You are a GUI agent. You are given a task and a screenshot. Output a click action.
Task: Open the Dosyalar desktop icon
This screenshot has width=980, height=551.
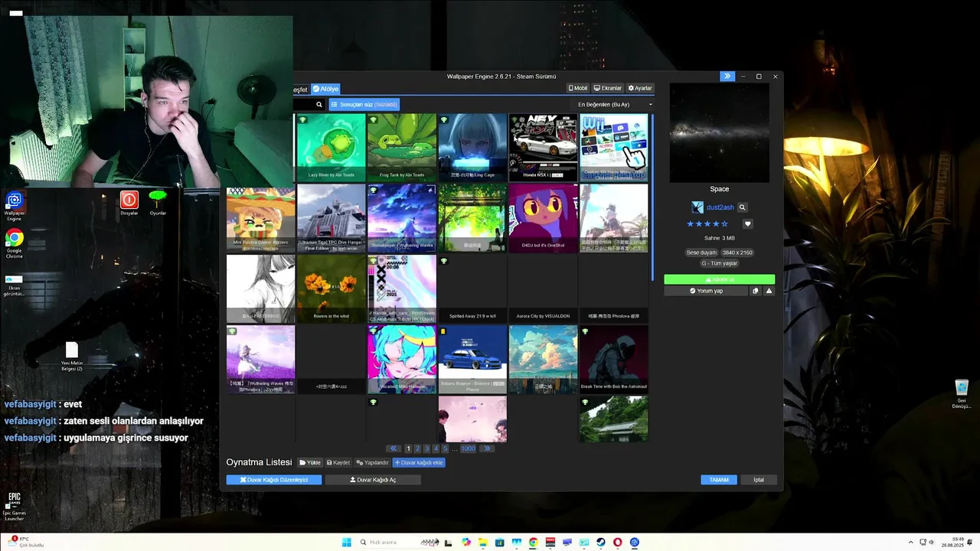(129, 204)
